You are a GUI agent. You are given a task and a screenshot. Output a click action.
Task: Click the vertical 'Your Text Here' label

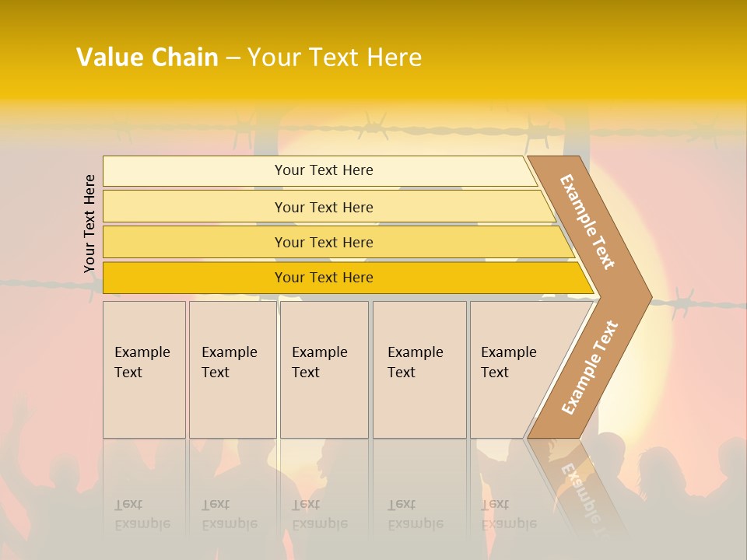click(89, 223)
